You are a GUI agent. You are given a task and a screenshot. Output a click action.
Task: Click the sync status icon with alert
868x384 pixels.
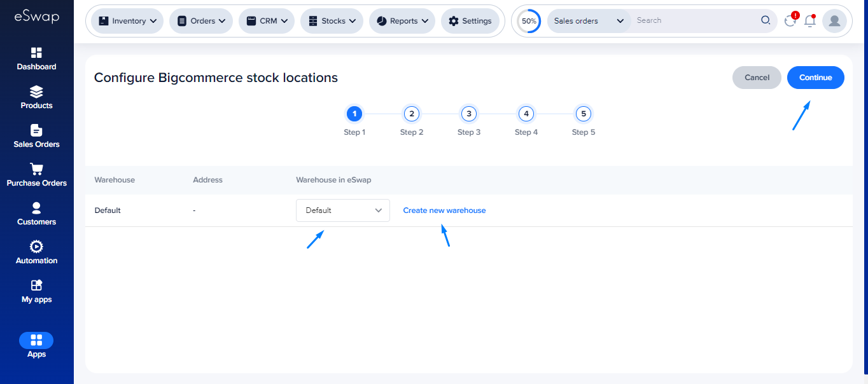790,21
